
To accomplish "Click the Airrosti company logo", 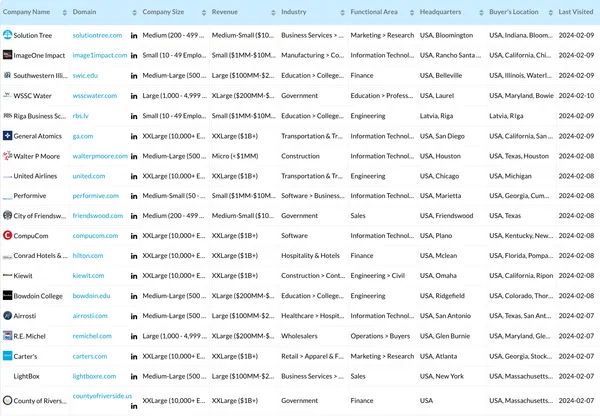I will coord(7,316).
